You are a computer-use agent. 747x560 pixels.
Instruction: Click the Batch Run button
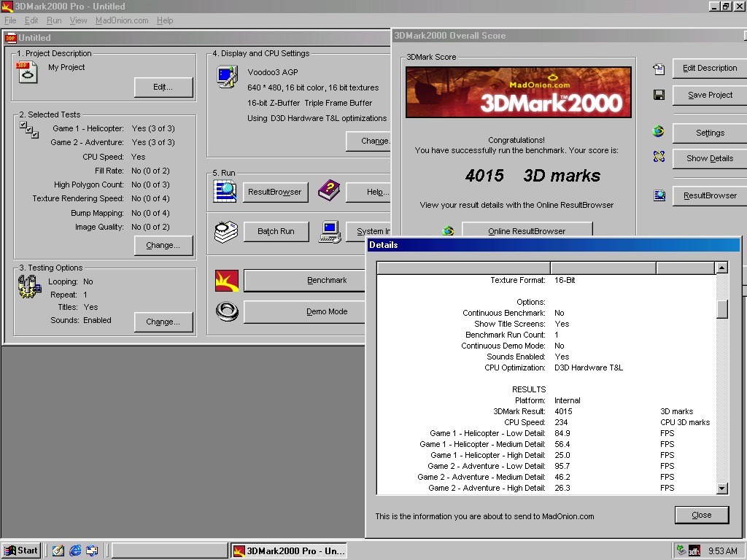(276, 231)
